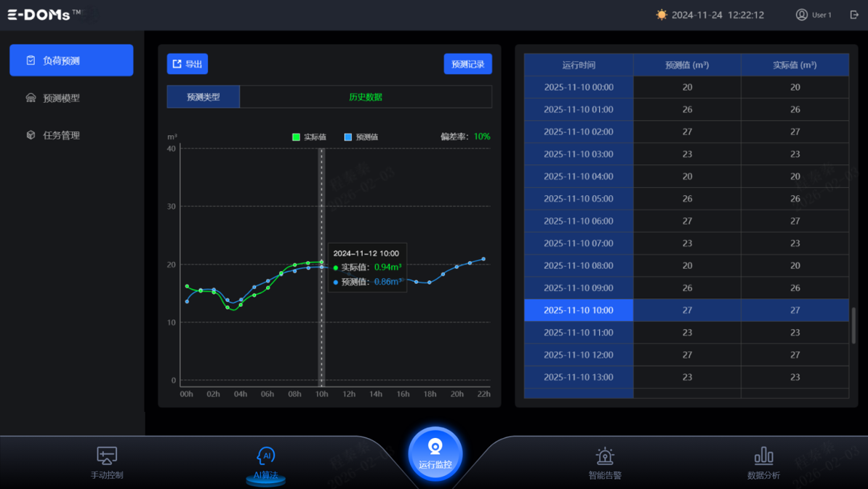Open the User 1 profile icon
This screenshot has width=868, height=489.
[801, 15]
